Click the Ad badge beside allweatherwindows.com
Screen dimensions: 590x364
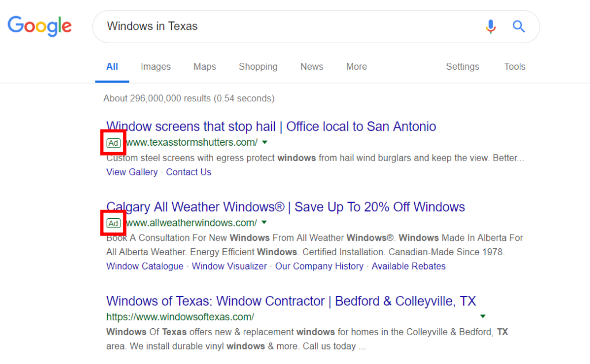[114, 223]
